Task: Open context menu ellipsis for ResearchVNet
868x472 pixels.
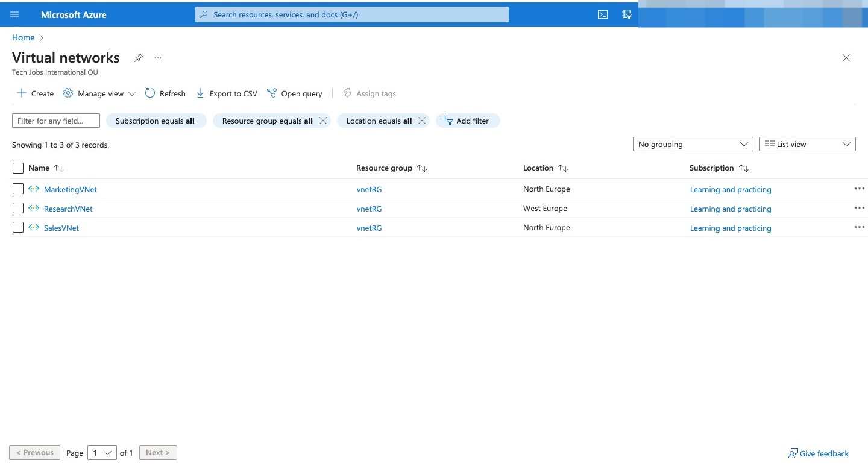Action: coord(859,208)
